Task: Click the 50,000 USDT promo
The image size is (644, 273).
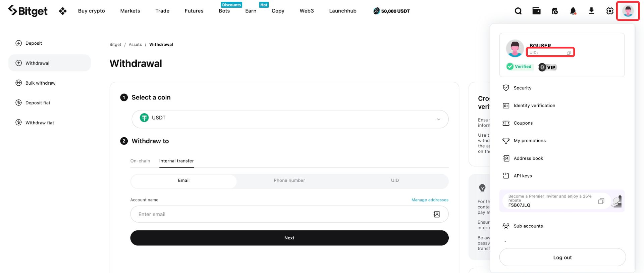Action: tap(391, 11)
